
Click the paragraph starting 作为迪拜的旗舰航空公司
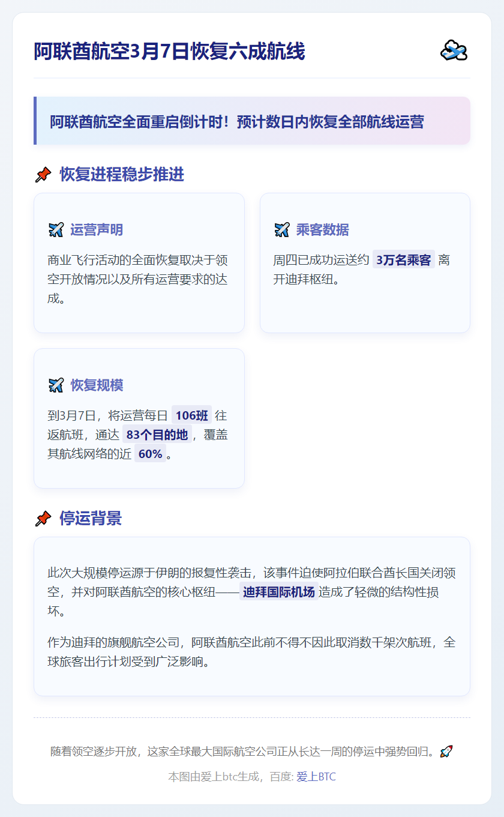251,652
